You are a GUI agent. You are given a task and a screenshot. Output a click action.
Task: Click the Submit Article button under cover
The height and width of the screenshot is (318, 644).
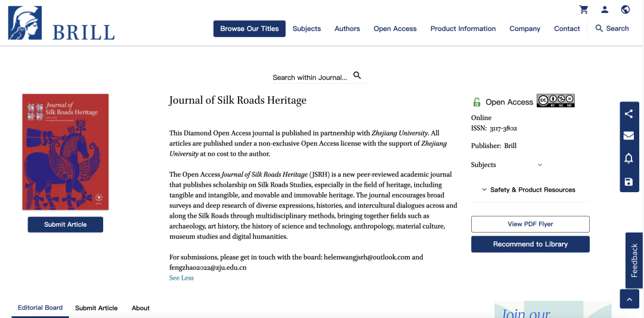point(66,224)
